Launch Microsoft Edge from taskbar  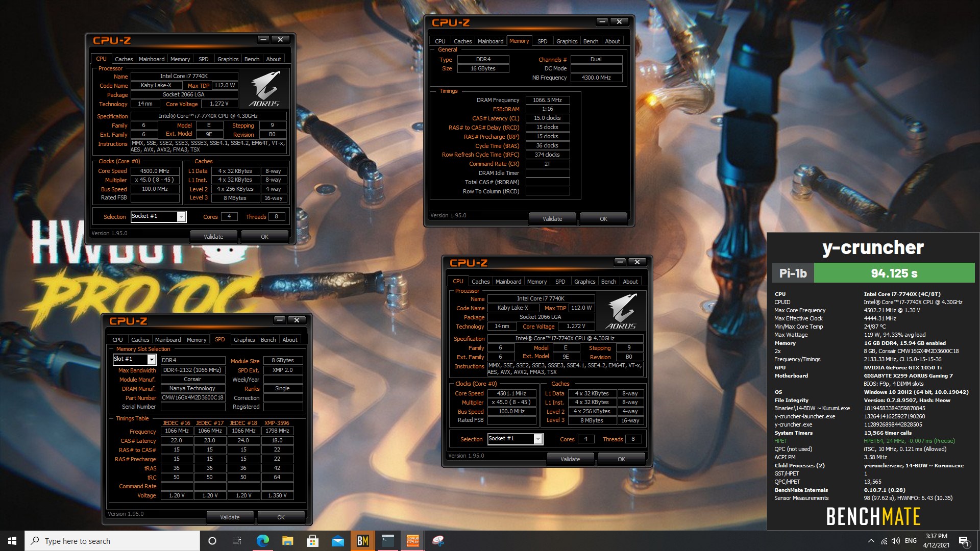[262, 541]
